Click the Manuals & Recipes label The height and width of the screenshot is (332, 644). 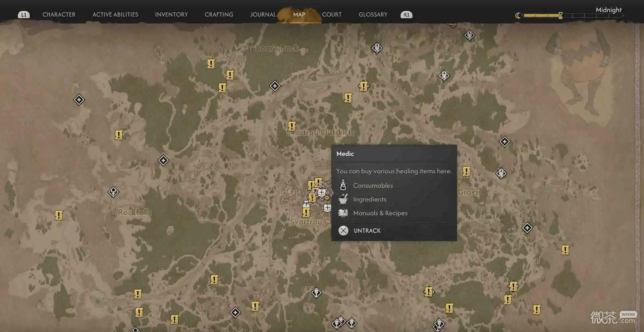pos(380,213)
